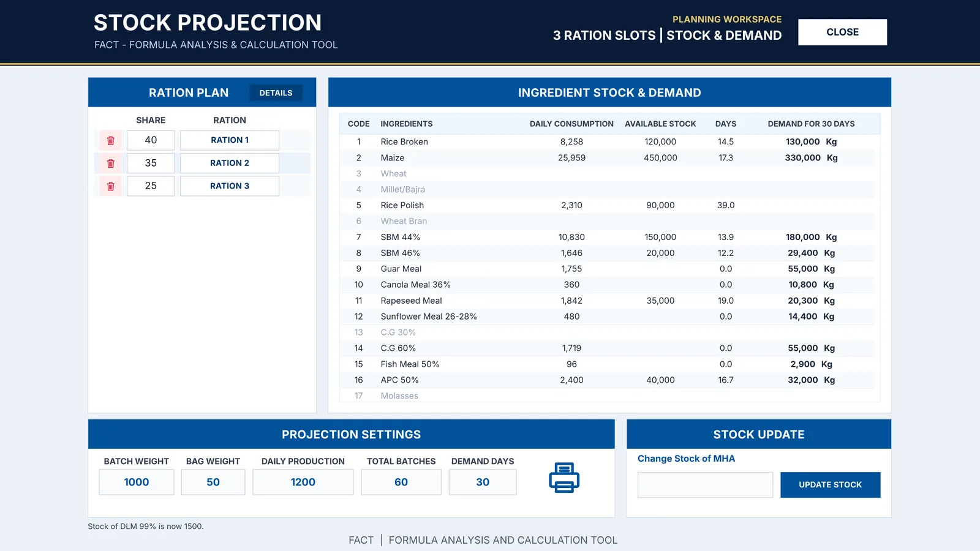Click the 130,000 Kg demand value
Viewport: 980px width, 551px height.
[x=811, y=142]
